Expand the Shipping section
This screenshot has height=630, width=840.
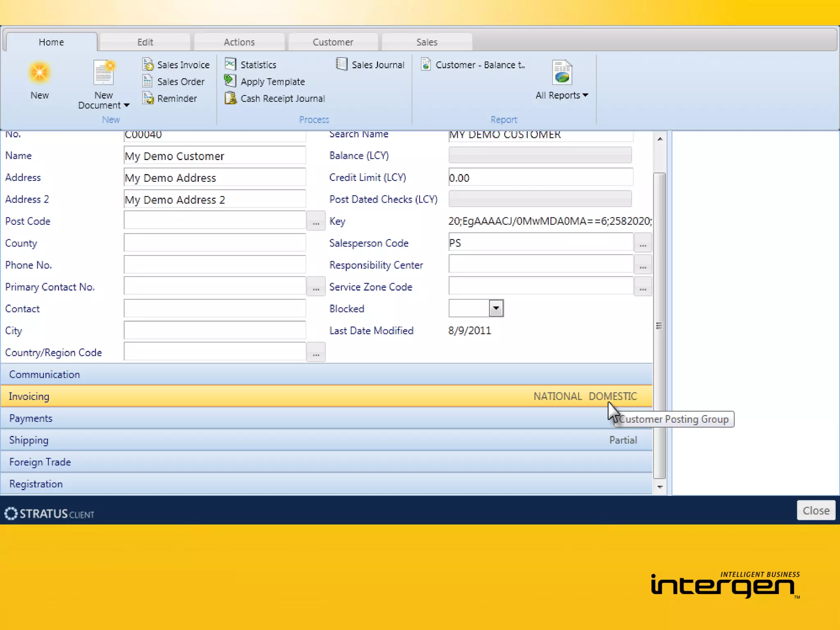click(326, 440)
